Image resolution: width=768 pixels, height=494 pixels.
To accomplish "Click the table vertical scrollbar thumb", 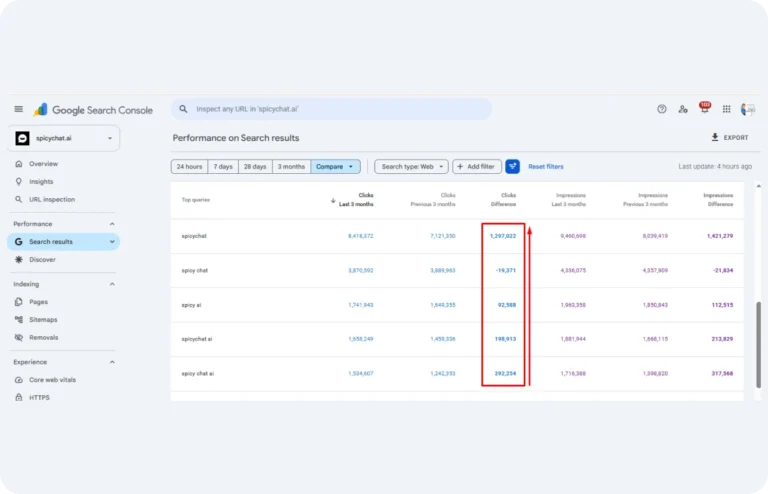I will click(758, 344).
